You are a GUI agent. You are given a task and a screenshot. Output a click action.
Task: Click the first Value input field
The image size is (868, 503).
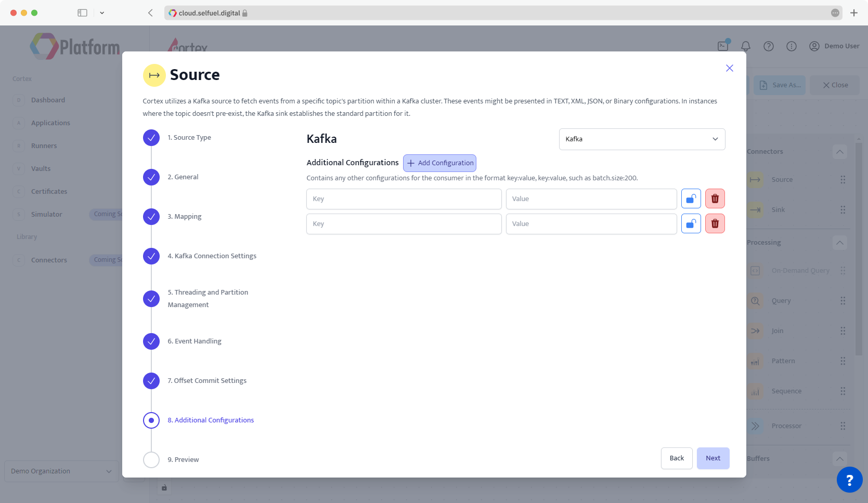(591, 198)
